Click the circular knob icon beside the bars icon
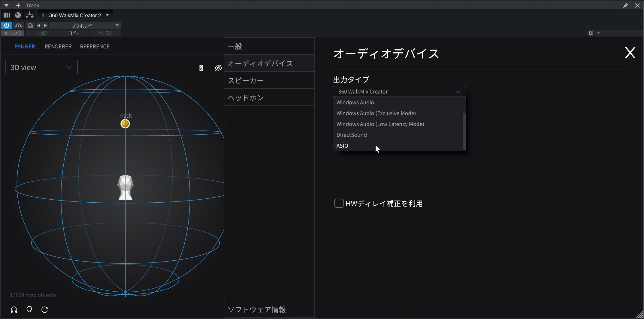Viewport: 644px width, 319px height. pyautogui.click(x=18, y=15)
